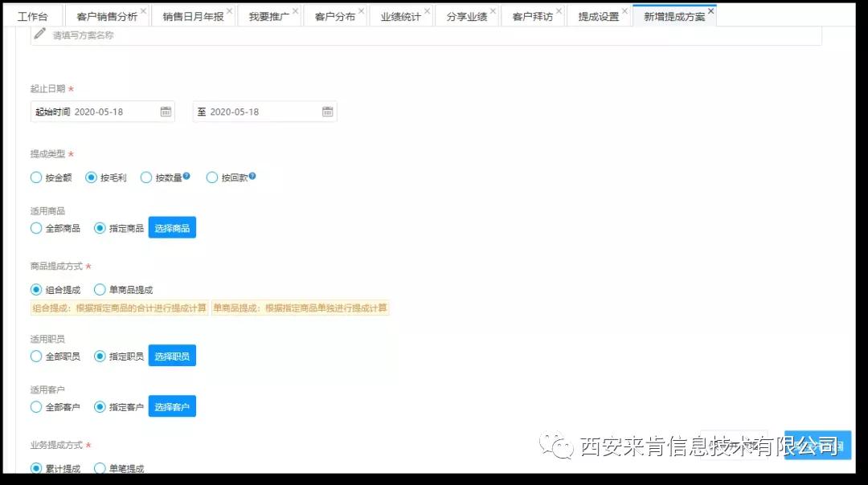This screenshot has height=485, width=868.
Task: Go to 客户拜访 tab
Action: pos(533,17)
